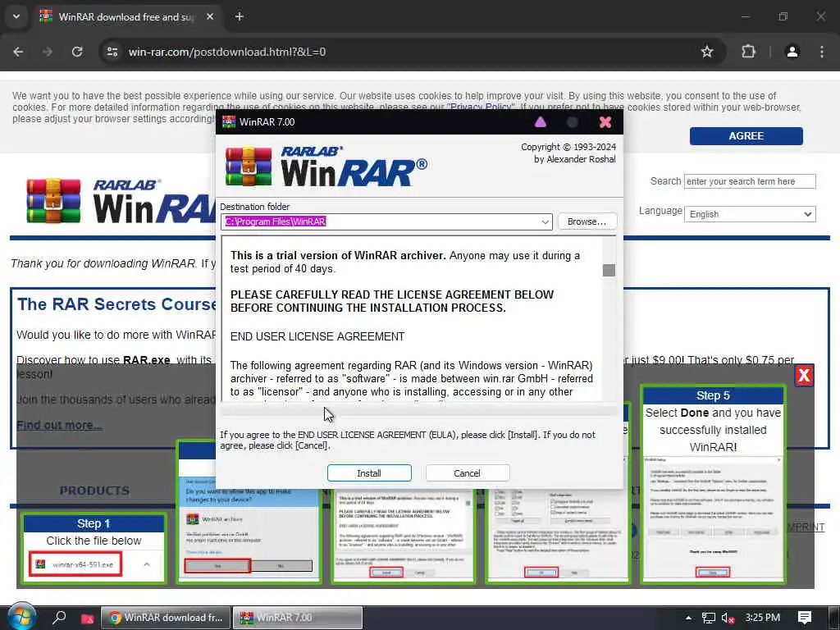Open site information icon in address bar
The image size is (840, 630).
[x=112, y=52]
